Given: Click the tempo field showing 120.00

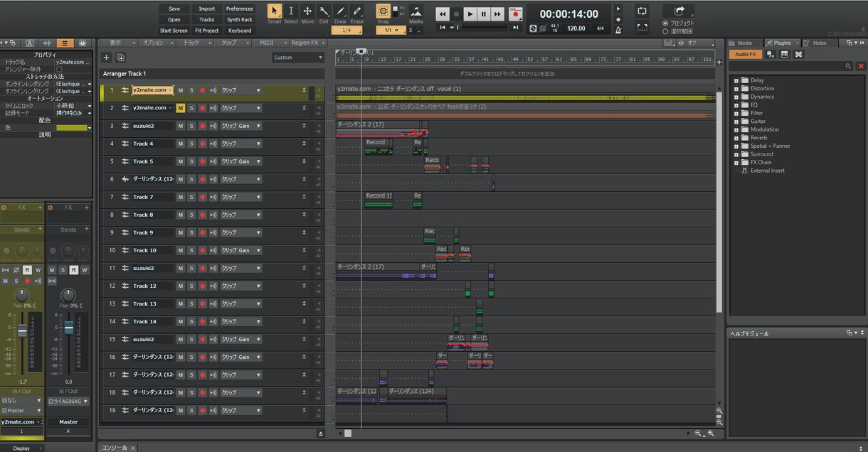Looking at the screenshot, I should [576, 28].
